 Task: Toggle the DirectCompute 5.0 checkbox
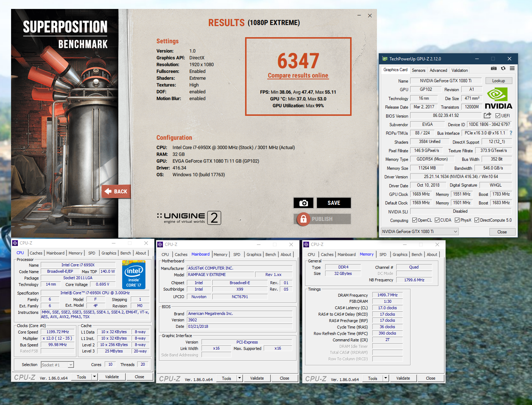477,220
